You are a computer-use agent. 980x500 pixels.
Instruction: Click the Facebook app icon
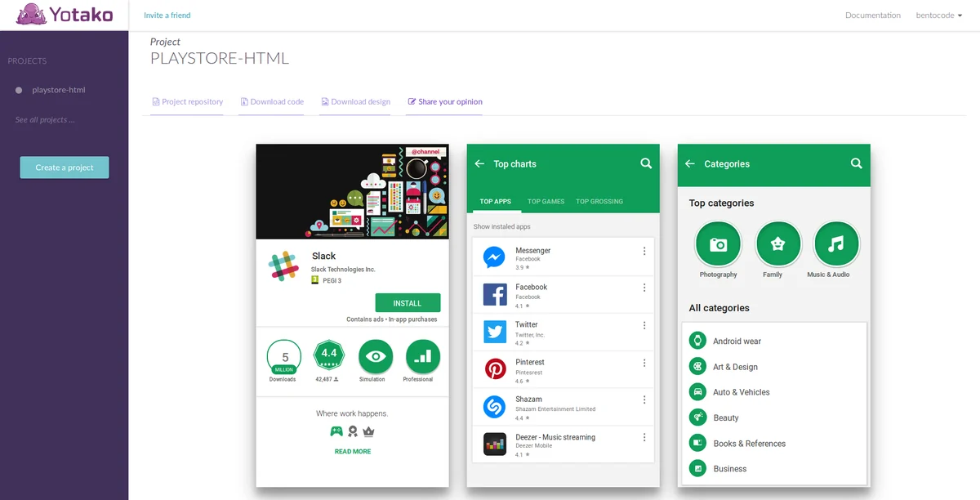495,295
